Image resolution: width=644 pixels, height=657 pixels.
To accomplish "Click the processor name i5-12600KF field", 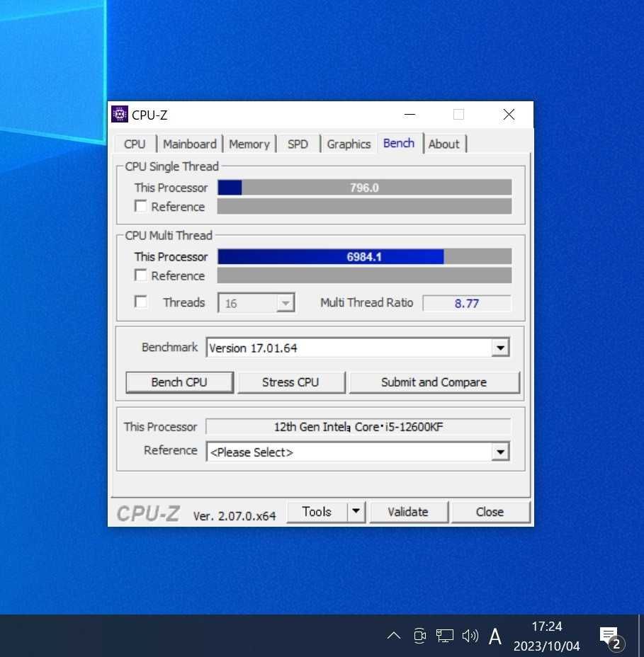I will [x=358, y=426].
